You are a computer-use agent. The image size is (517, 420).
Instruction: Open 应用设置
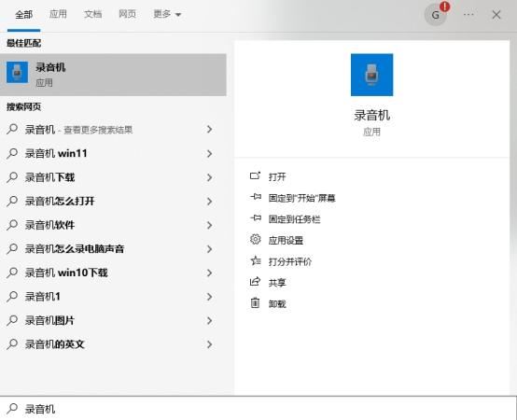click(286, 240)
